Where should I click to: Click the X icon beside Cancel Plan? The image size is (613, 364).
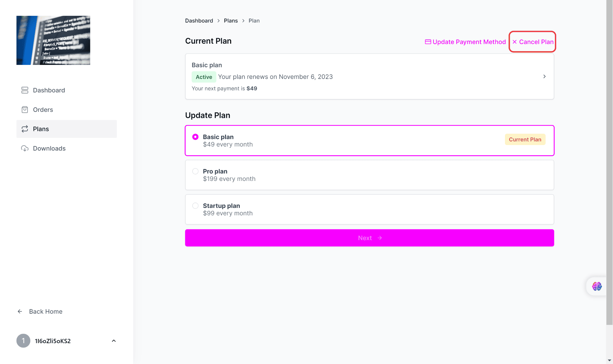click(515, 42)
